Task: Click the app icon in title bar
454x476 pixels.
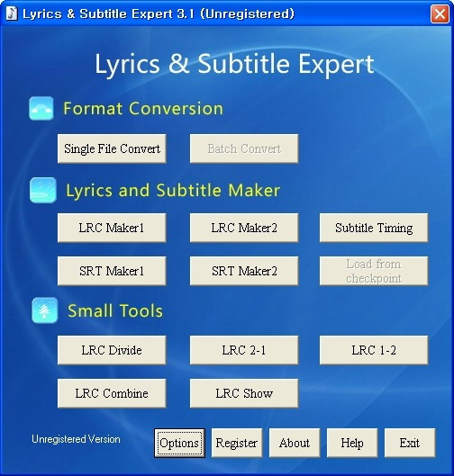Action: point(12,13)
